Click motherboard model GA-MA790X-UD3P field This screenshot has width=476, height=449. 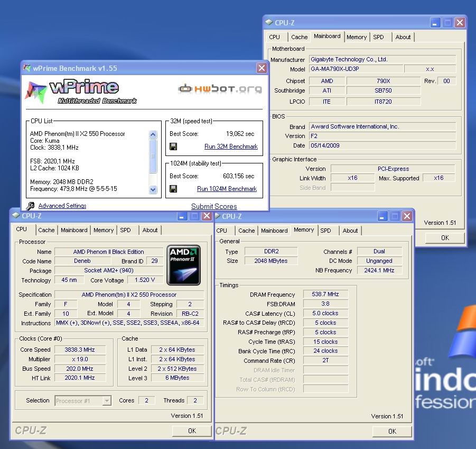356,69
